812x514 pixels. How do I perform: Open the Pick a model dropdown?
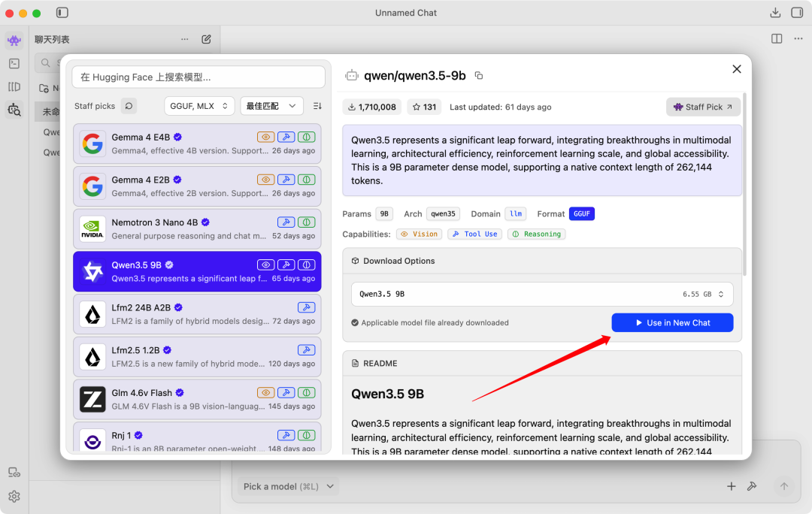(289, 486)
